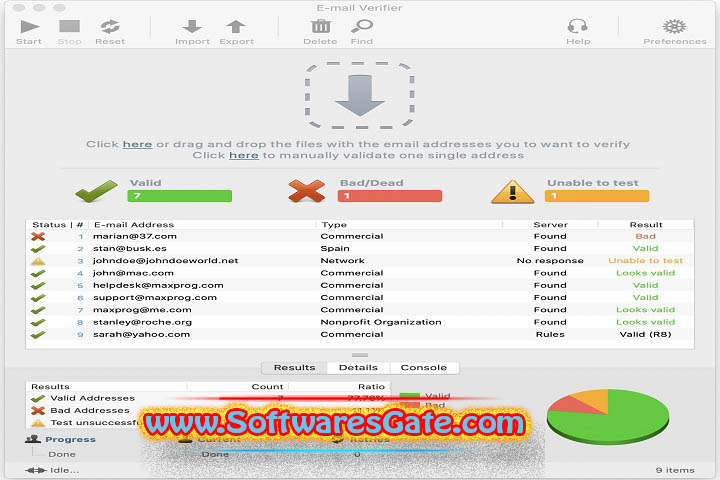
Task: Click the '9 items' status text
Action: click(675, 470)
